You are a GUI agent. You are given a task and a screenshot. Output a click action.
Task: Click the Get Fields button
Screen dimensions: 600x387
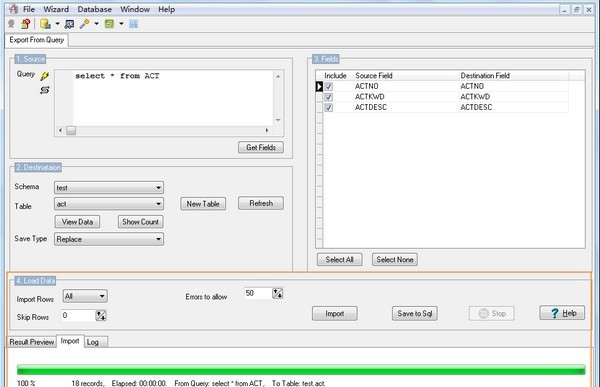(261, 147)
